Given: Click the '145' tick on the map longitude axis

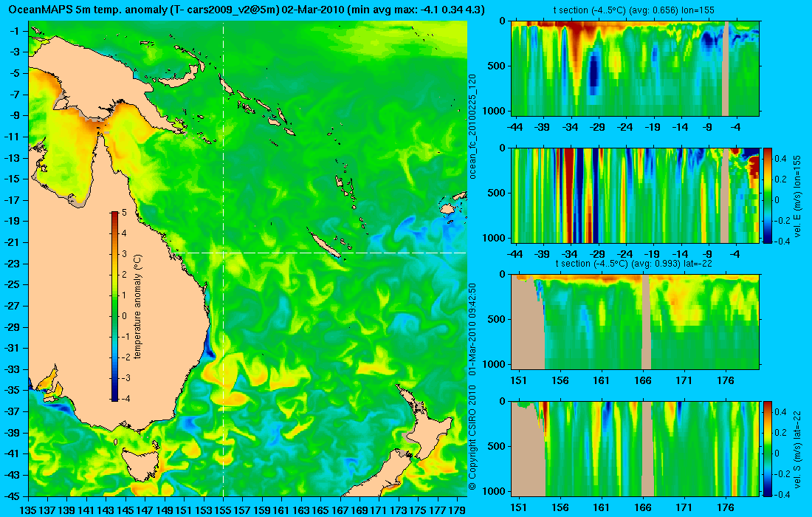Looking at the screenshot, I should [125, 510].
